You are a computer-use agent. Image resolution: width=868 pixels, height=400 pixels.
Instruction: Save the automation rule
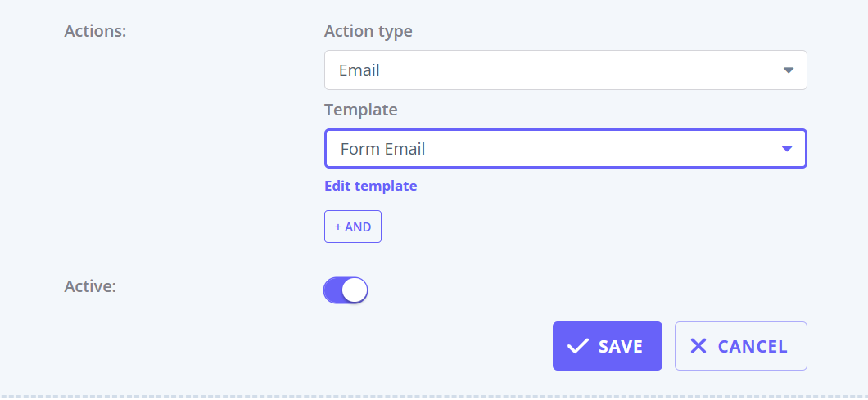point(608,346)
